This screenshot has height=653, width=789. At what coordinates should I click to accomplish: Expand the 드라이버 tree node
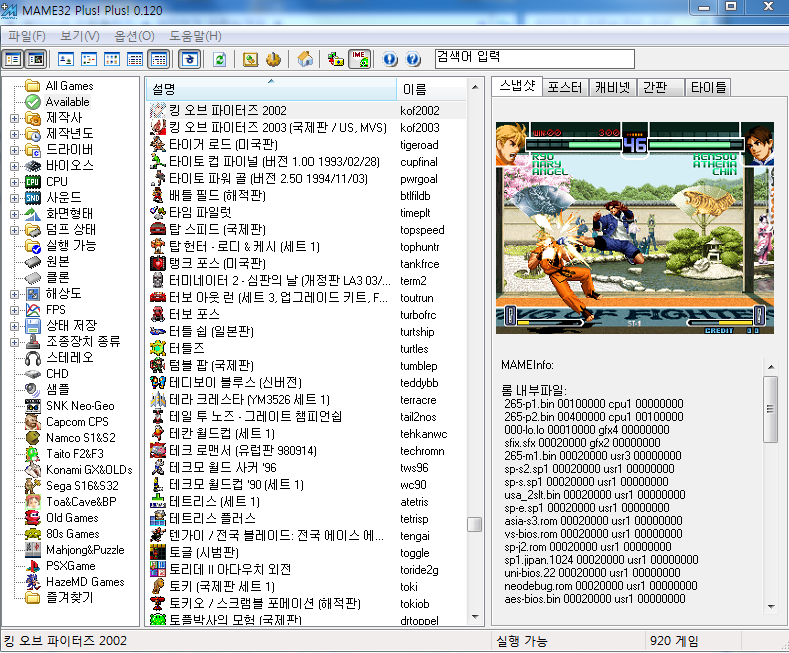click(x=14, y=150)
